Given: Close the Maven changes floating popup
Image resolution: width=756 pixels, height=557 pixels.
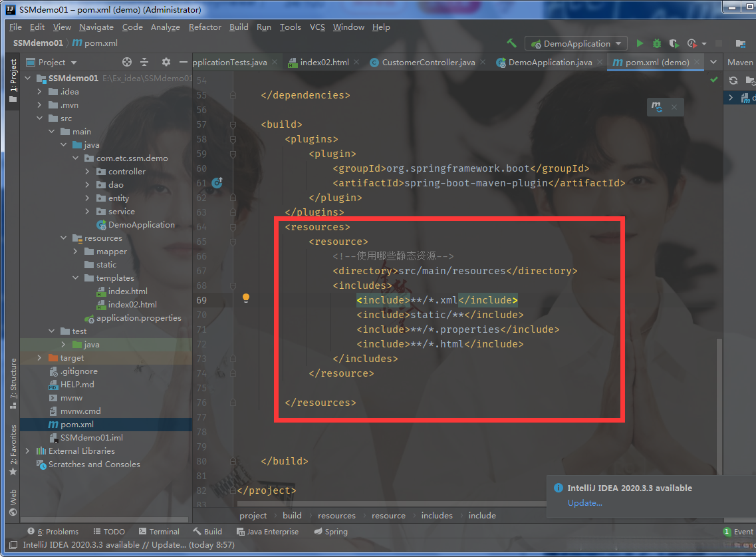Looking at the screenshot, I should click(674, 107).
